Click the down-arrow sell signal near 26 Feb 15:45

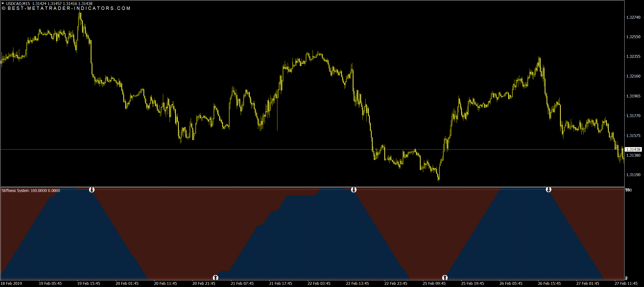(x=549, y=190)
